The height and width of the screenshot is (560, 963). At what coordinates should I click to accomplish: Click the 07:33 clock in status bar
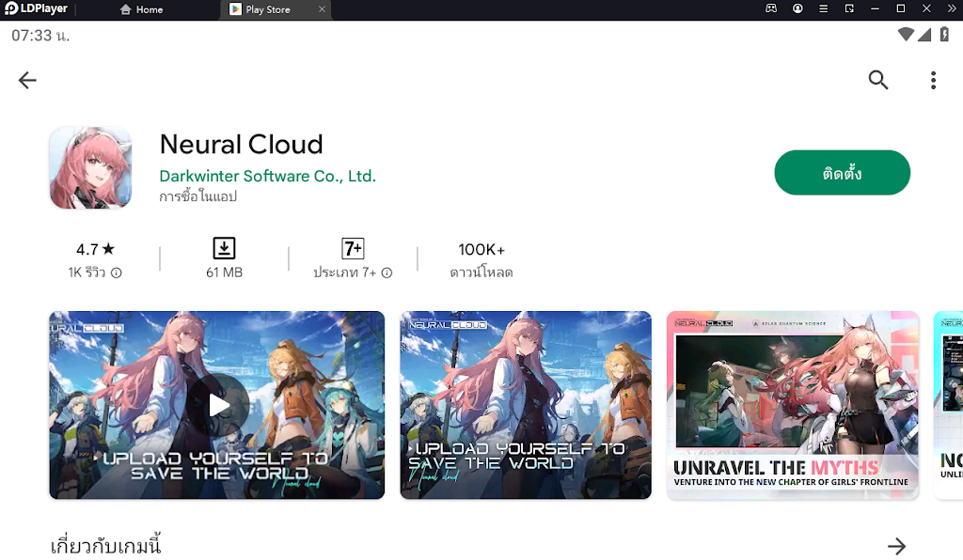point(40,36)
